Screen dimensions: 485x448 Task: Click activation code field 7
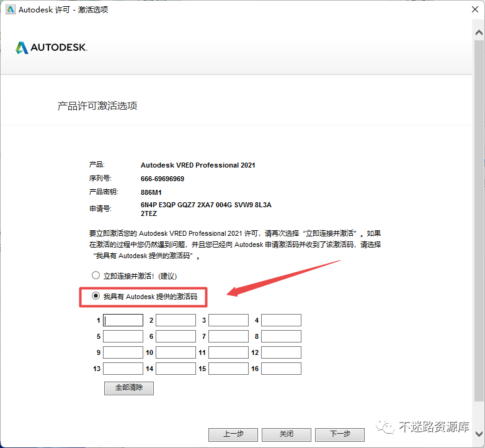point(229,336)
